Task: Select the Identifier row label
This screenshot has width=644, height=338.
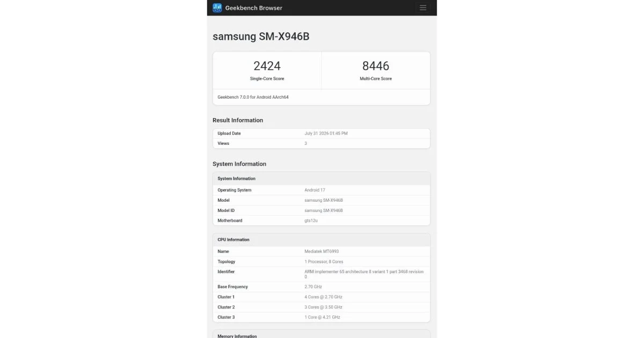Action: point(226,271)
